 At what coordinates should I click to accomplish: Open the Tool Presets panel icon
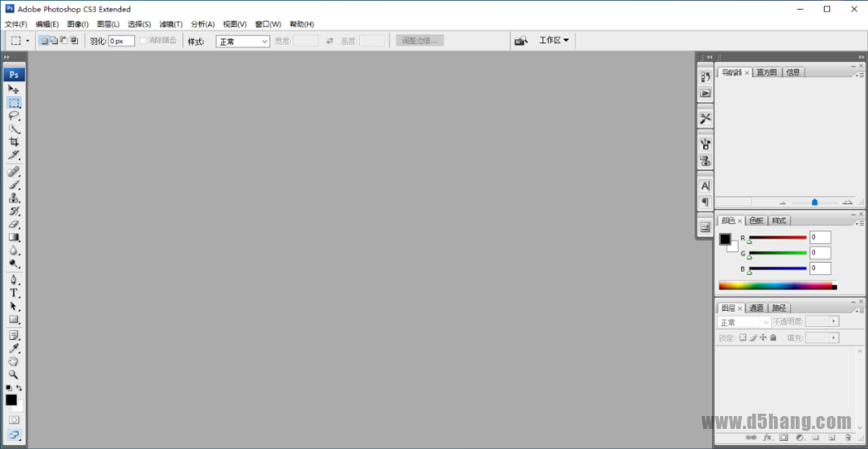(x=706, y=118)
